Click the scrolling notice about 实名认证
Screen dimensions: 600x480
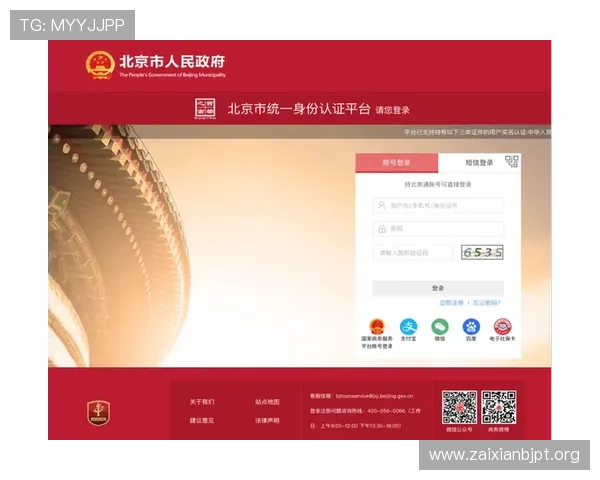click(x=478, y=132)
